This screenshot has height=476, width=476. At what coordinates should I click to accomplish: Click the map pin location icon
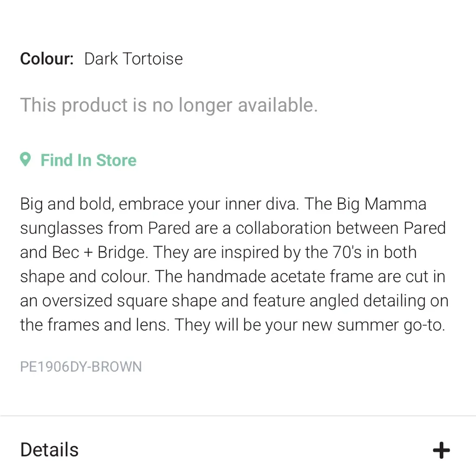pyautogui.click(x=25, y=160)
